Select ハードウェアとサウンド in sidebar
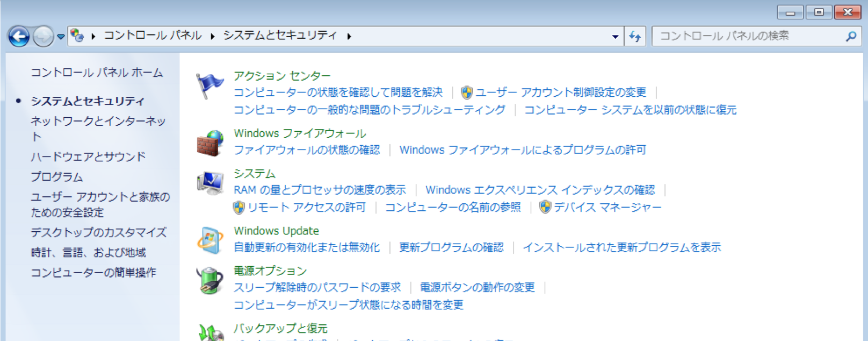 (x=88, y=157)
